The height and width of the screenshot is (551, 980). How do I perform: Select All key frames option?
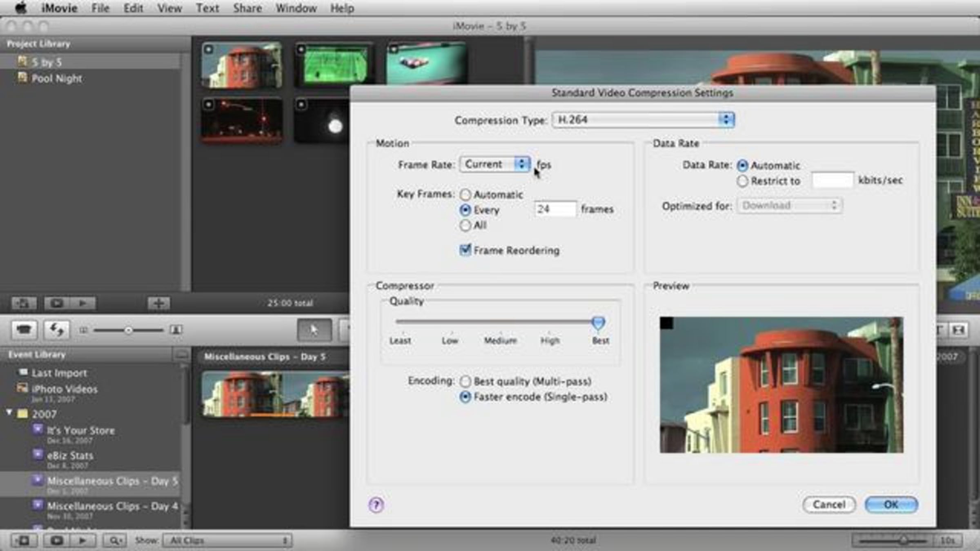(465, 225)
